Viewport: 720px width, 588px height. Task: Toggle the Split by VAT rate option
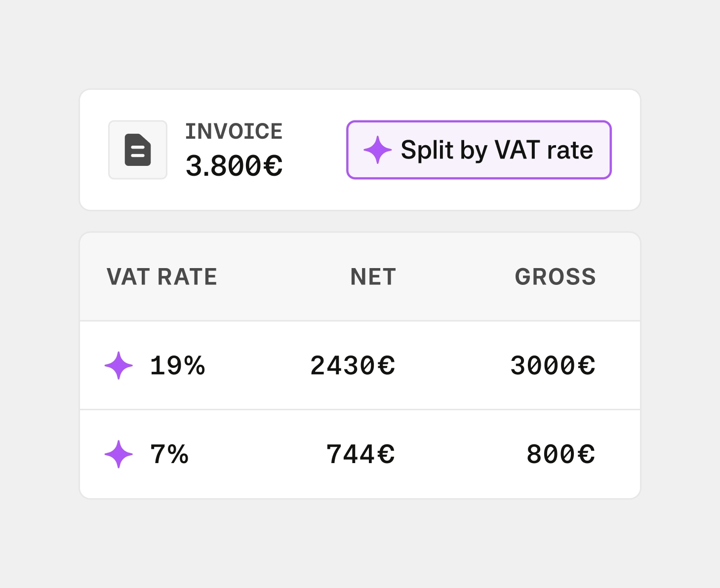(479, 150)
